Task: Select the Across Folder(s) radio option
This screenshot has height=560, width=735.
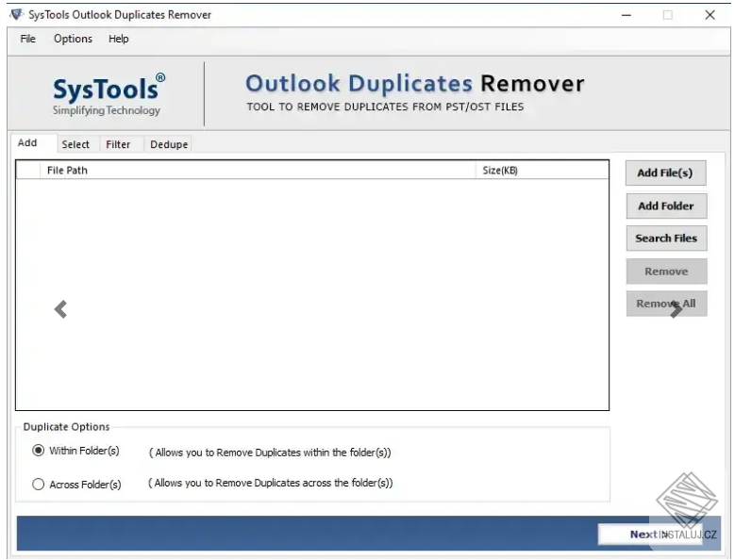Action: [x=39, y=485]
